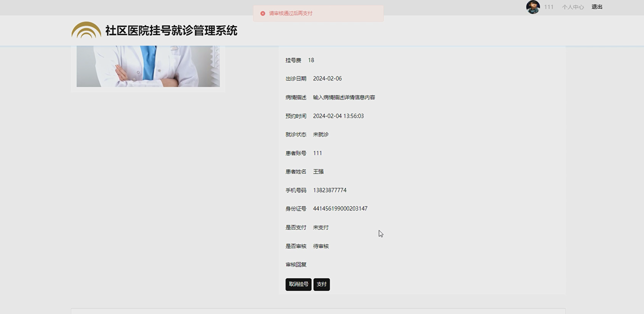The width and height of the screenshot is (644, 314).
Task: Click the 就诊状态 label
Action: pyautogui.click(x=296, y=134)
